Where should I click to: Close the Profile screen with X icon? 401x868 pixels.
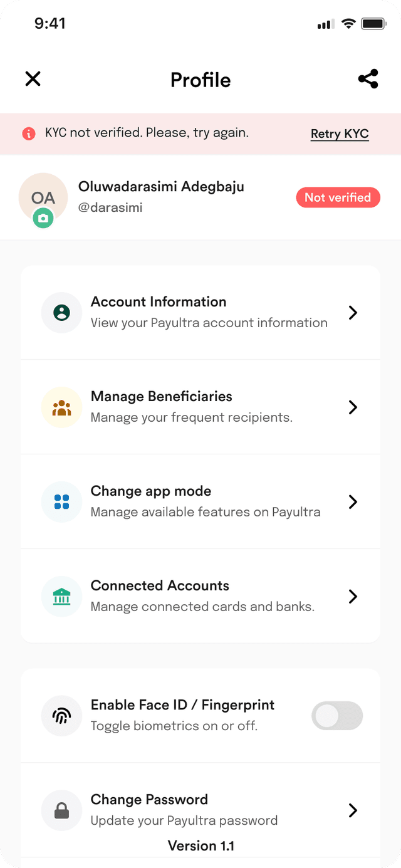33,79
